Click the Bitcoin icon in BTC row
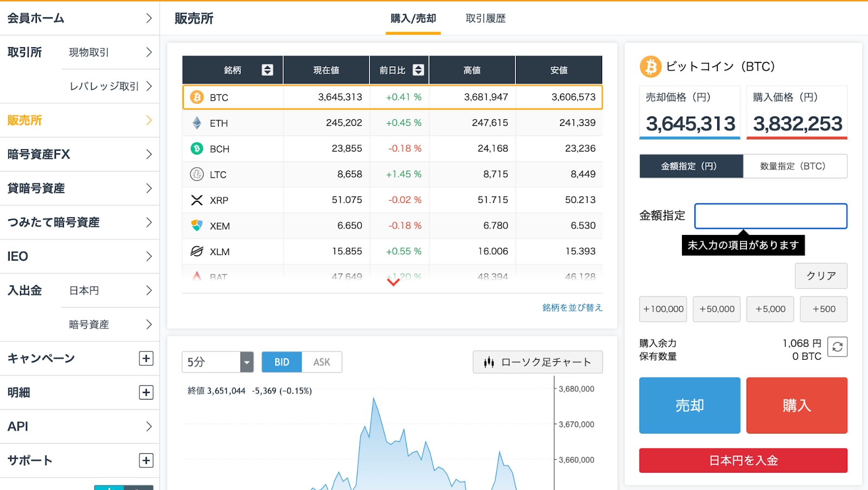The width and height of the screenshot is (868, 490). pyautogui.click(x=197, y=97)
